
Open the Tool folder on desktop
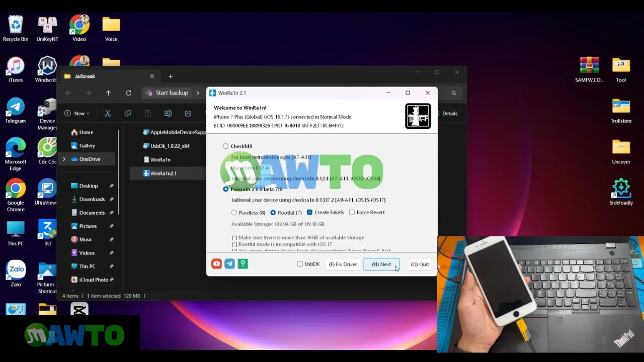point(621,69)
